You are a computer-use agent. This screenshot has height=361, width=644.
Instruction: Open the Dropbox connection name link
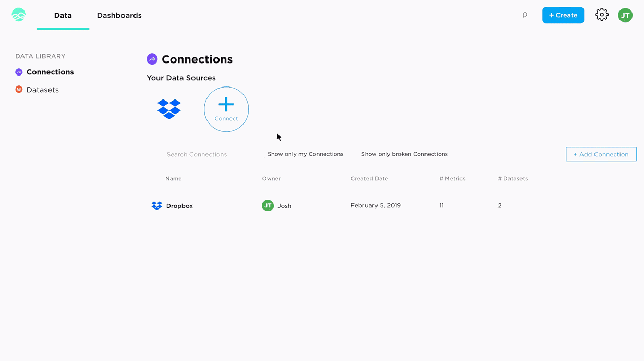(x=179, y=206)
